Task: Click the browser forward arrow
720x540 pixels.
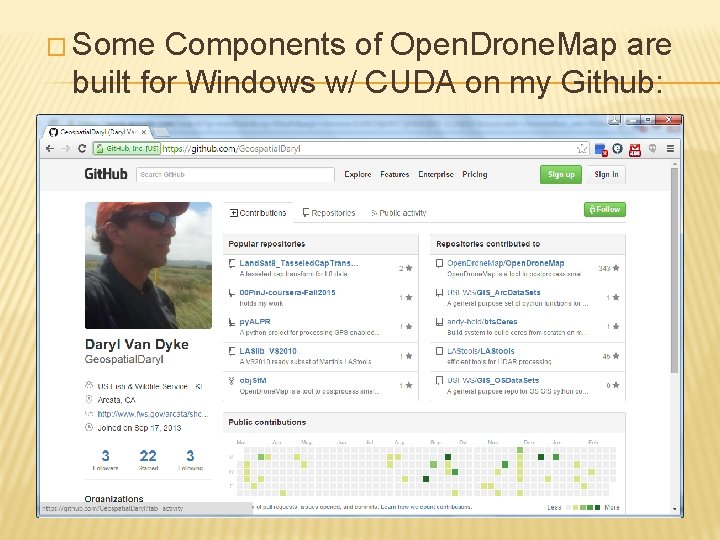Action: point(66,148)
